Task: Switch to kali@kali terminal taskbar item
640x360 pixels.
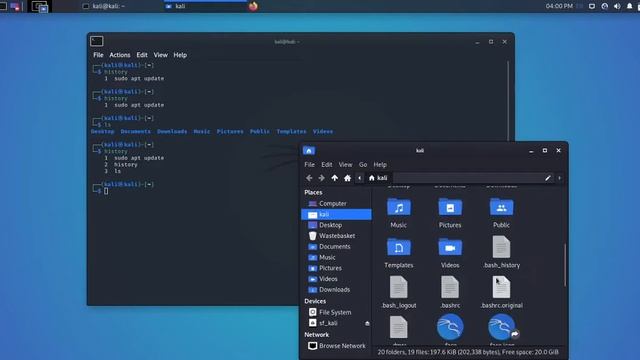Action: coord(104,6)
